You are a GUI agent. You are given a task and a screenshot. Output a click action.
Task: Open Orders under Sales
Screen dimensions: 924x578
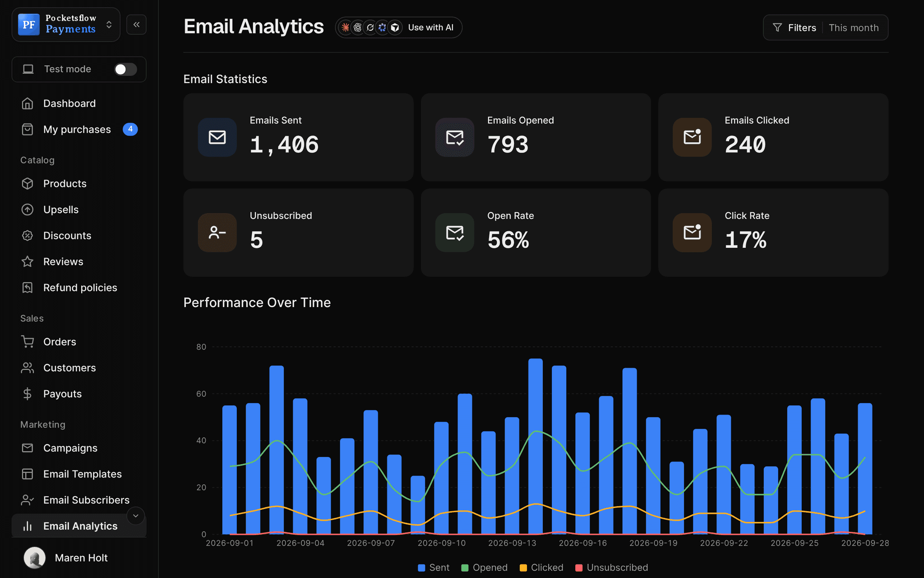(x=79, y=342)
